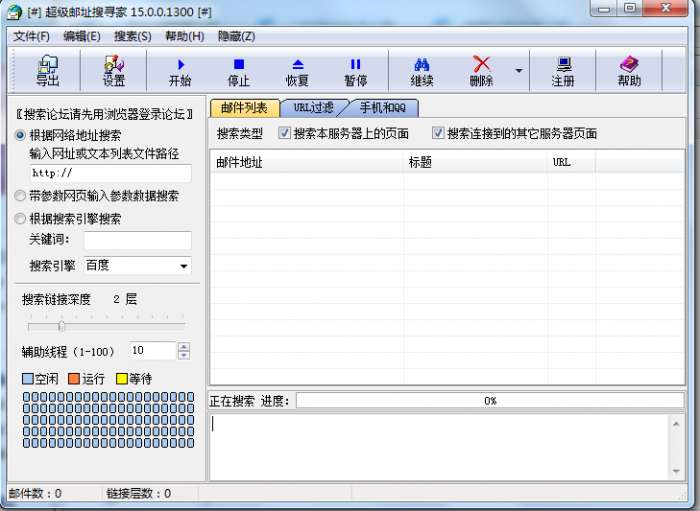Click the Register (注册) toolbar icon
This screenshot has width=700, height=511.
click(x=563, y=72)
